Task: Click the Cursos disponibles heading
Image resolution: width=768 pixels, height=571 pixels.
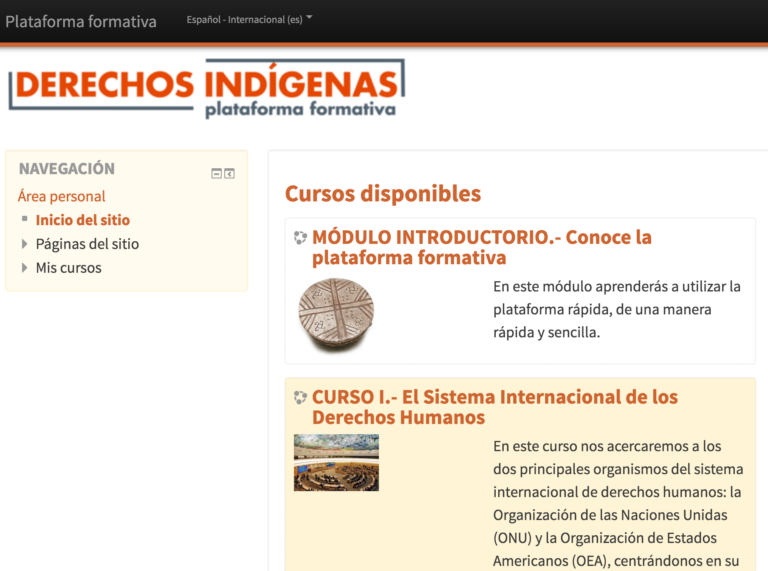Action: point(383,193)
